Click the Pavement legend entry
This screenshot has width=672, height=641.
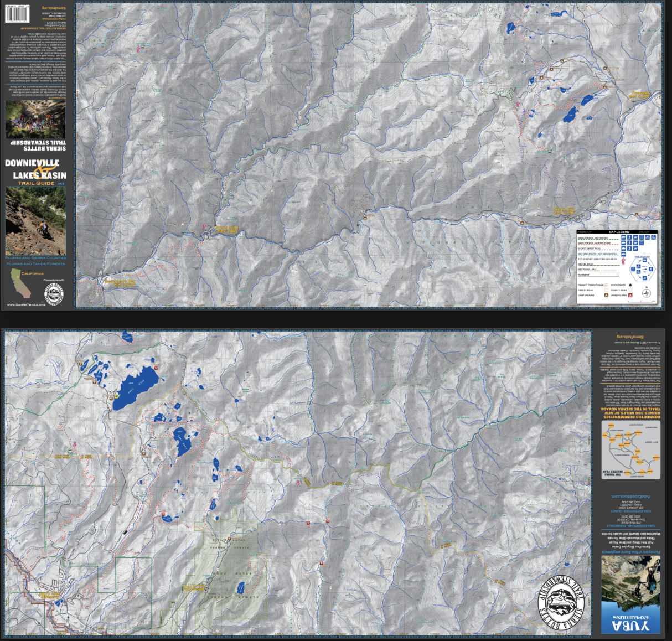598,275
